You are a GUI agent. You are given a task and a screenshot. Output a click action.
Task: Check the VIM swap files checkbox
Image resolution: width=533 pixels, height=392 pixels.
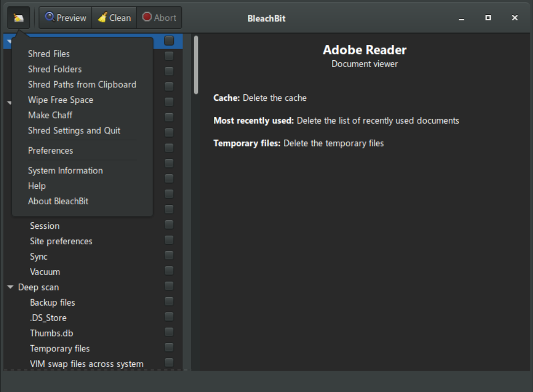click(169, 363)
